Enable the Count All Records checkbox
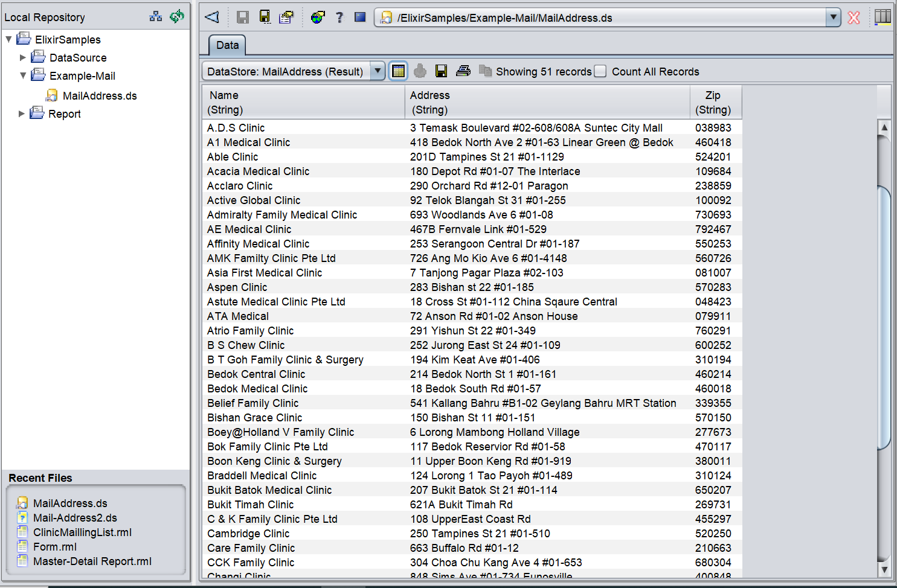 (x=600, y=71)
